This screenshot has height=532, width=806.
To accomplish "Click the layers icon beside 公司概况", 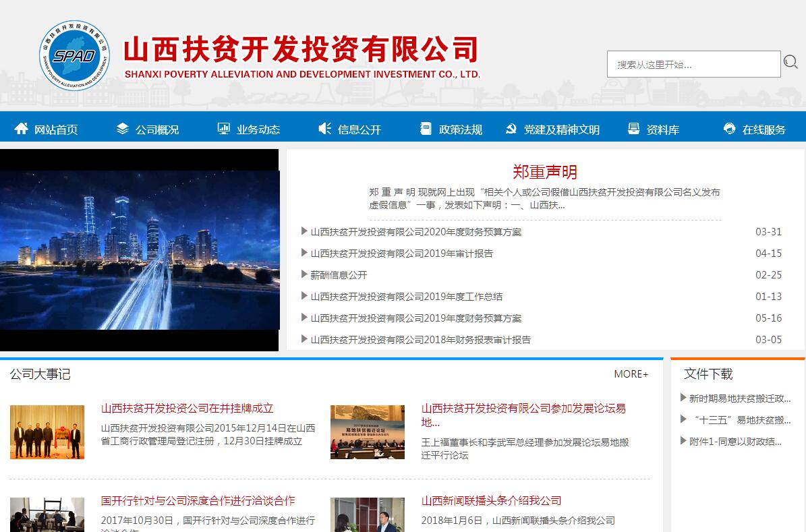I will coord(122,129).
